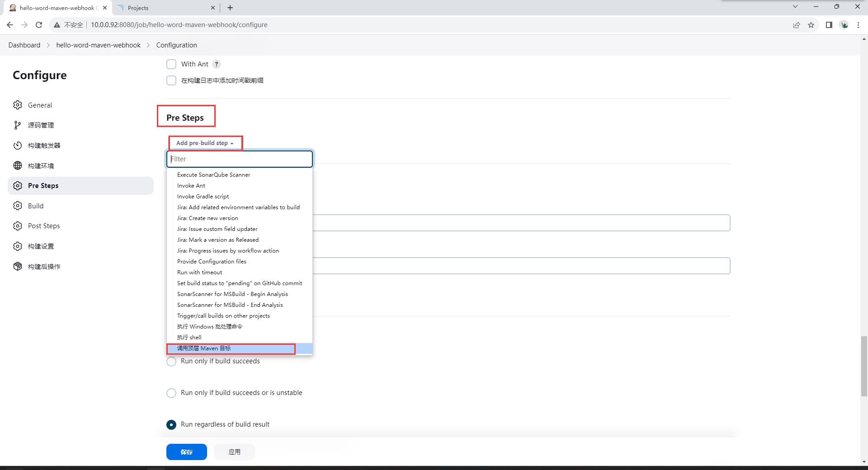The height and width of the screenshot is (470, 868).
Task: Select Run regardless of build result
Action: tap(171, 425)
